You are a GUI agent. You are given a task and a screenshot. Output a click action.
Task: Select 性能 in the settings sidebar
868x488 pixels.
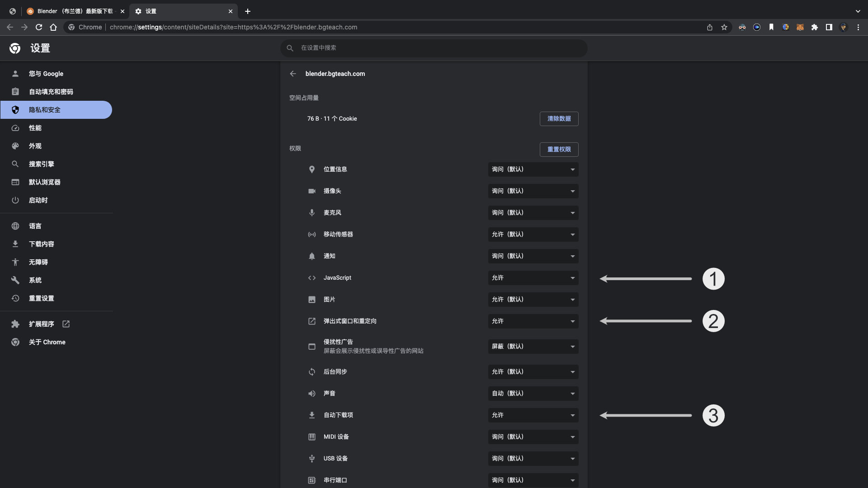point(35,128)
